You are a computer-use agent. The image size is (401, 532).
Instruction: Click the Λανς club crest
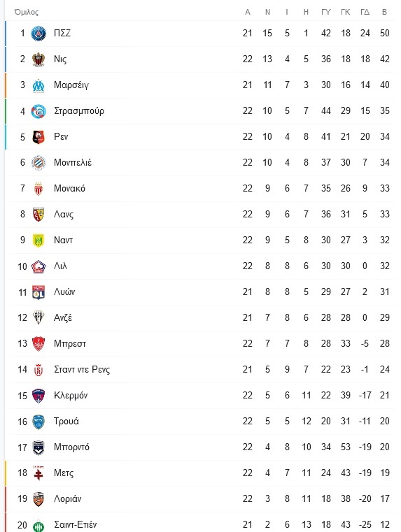click(38, 215)
